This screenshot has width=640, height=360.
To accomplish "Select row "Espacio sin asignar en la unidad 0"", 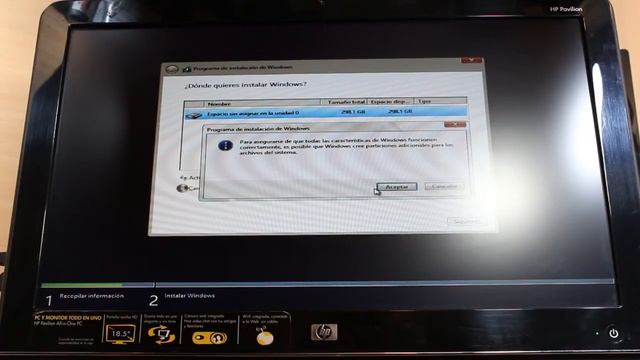I will (x=325, y=113).
